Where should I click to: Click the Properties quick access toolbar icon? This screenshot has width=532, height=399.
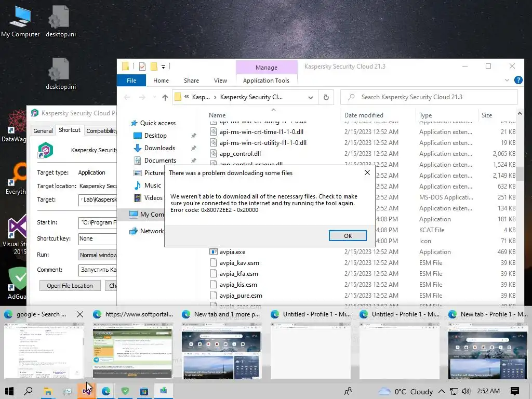(x=142, y=66)
